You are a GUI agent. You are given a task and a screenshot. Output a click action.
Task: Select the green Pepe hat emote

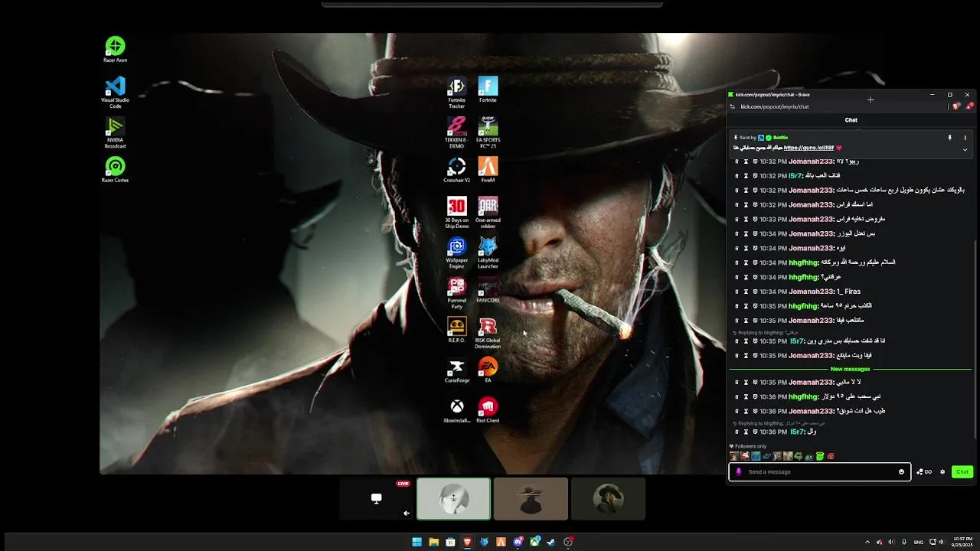[820, 456]
